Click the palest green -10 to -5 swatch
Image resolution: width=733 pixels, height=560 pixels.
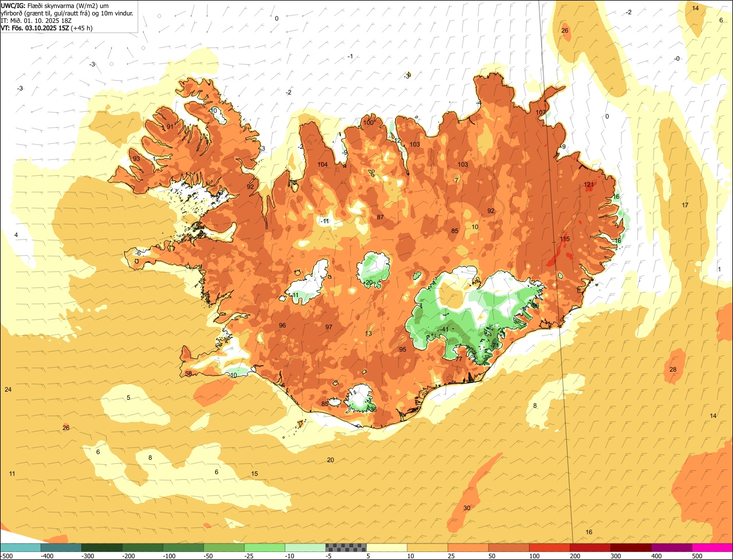[305, 548]
